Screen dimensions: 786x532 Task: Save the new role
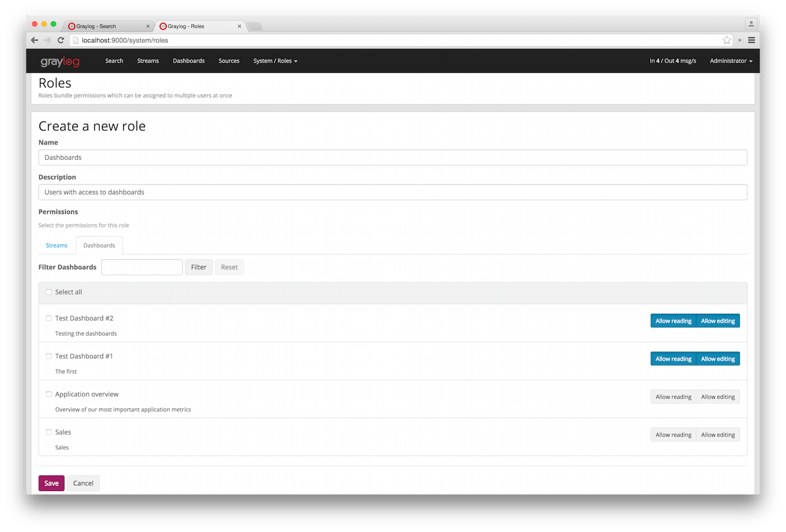[51, 483]
